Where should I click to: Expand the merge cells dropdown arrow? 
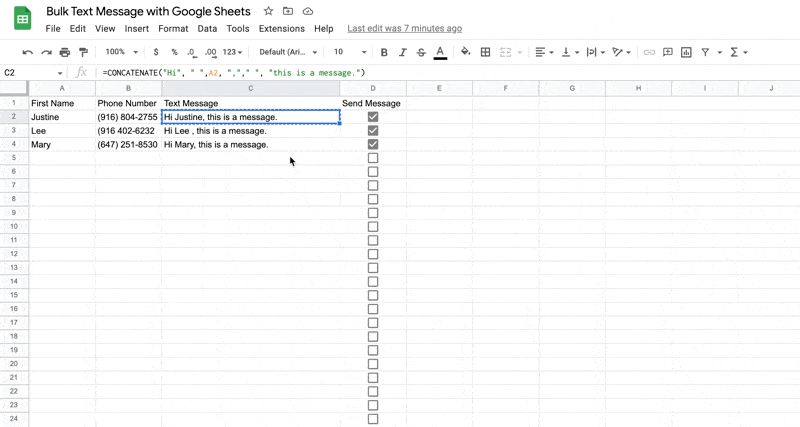coord(520,52)
